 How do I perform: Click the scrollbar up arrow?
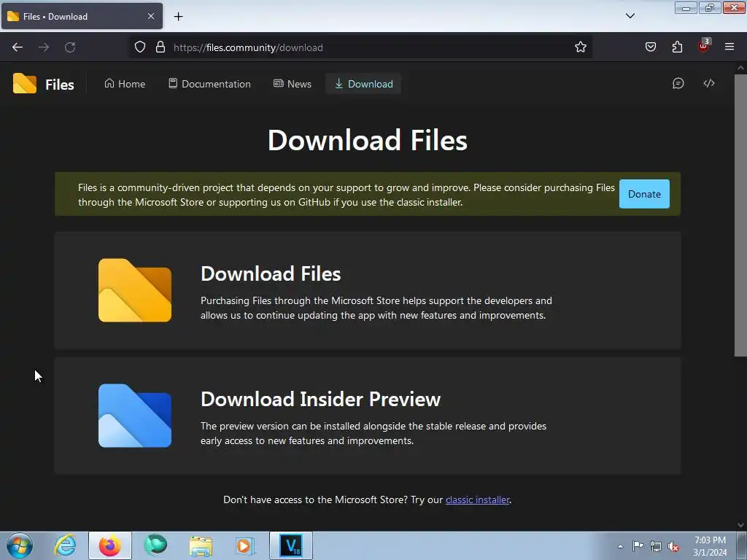[x=740, y=68]
